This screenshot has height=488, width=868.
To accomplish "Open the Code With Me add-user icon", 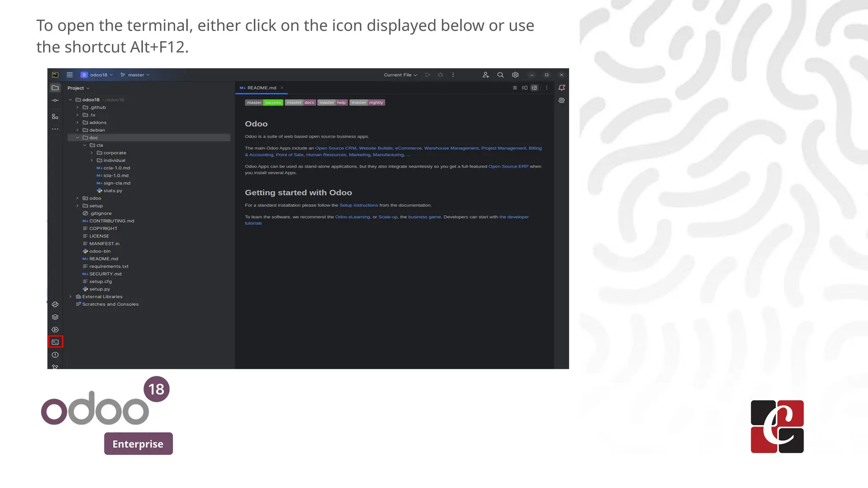I will (486, 75).
